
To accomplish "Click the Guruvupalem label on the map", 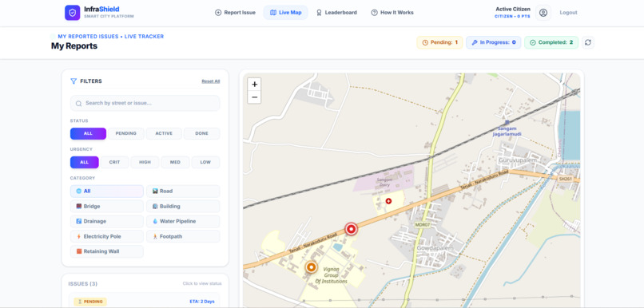I will coord(518,160).
